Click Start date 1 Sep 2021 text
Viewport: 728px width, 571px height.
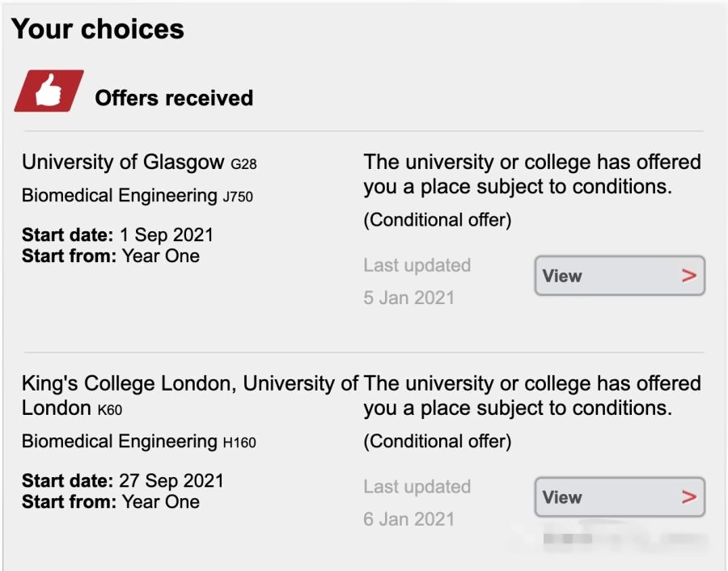117,235
